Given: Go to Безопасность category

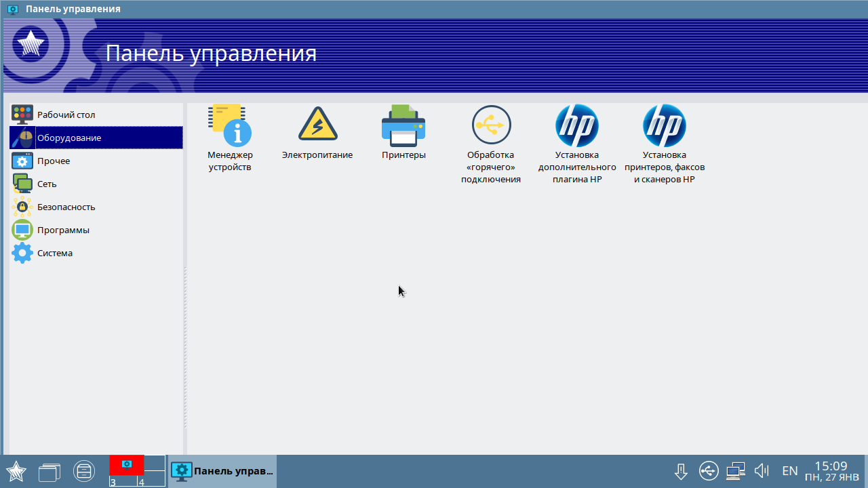Looking at the screenshot, I should pos(66,207).
